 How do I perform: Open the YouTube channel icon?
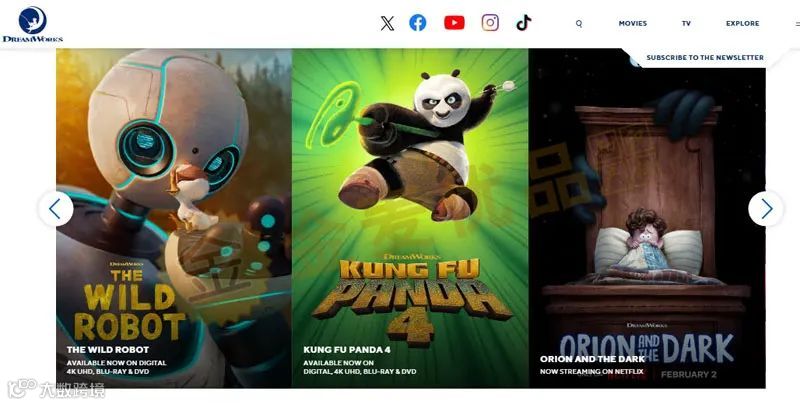[x=454, y=23]
